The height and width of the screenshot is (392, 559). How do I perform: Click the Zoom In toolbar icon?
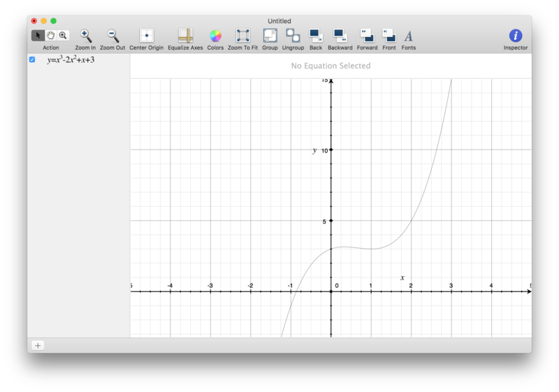pyautogui.click(x=85, y=36)
